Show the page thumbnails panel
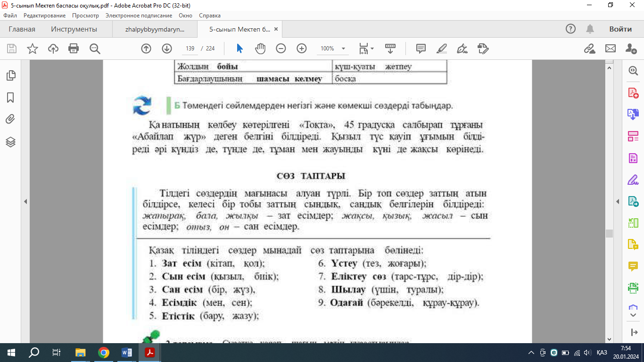644x362 pixels. [10, 75]
